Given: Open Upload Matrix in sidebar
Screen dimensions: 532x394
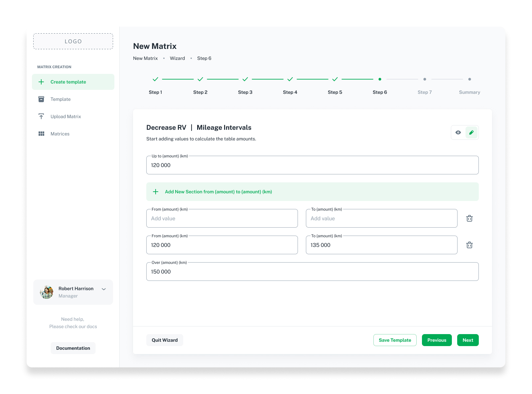Looking at the screenshot, I should 73,116.
